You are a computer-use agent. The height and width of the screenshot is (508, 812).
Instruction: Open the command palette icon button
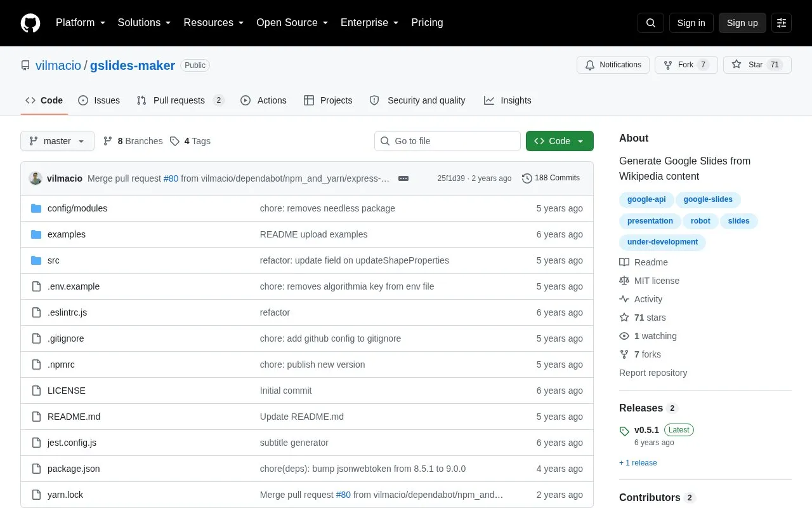click(782, 23)
